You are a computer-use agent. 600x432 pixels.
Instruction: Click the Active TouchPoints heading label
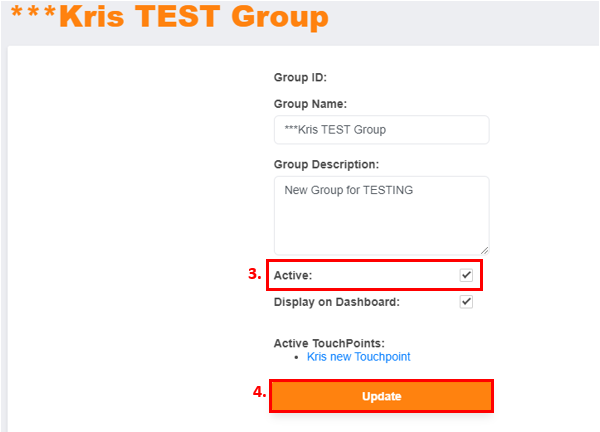click(329, 343)
